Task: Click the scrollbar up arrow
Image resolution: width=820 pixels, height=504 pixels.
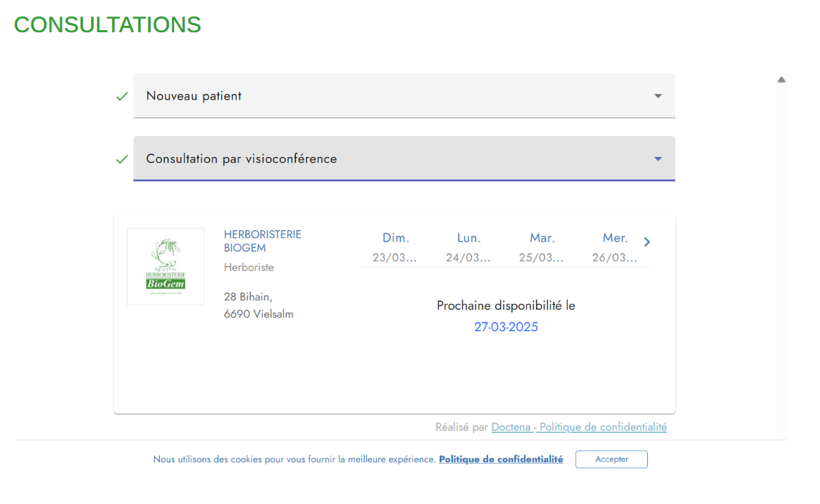Action: coord(781,80)
